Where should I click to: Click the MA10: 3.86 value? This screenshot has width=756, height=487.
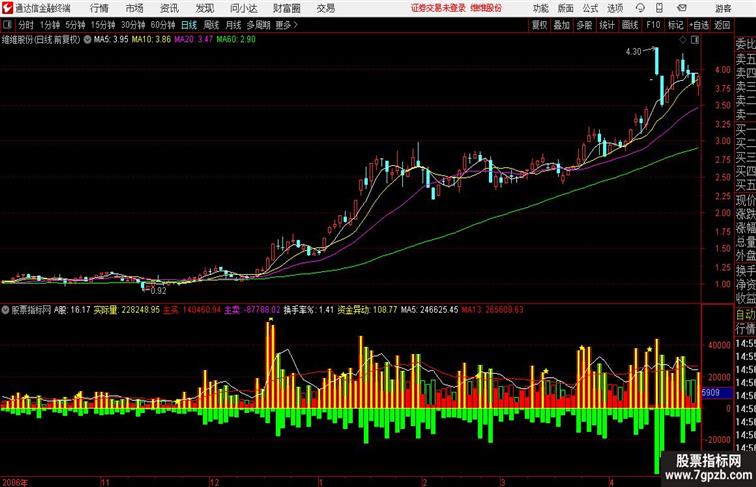point(151,40)
